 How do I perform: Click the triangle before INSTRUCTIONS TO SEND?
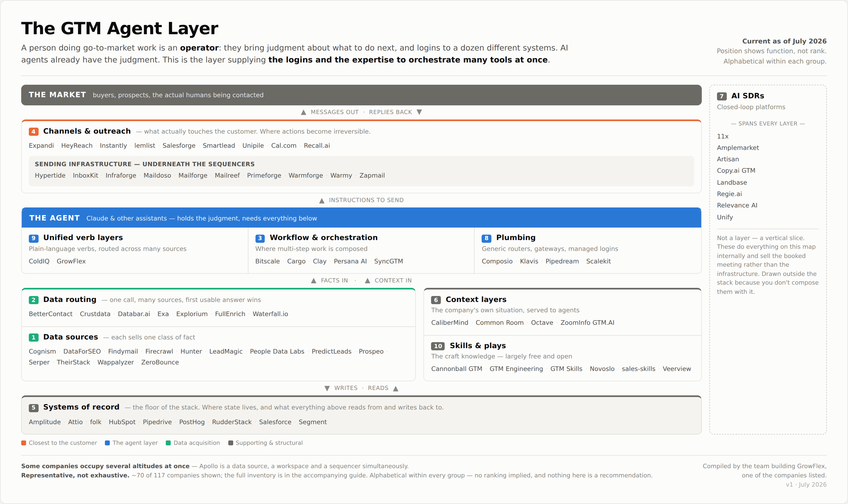tap(322, 201)
